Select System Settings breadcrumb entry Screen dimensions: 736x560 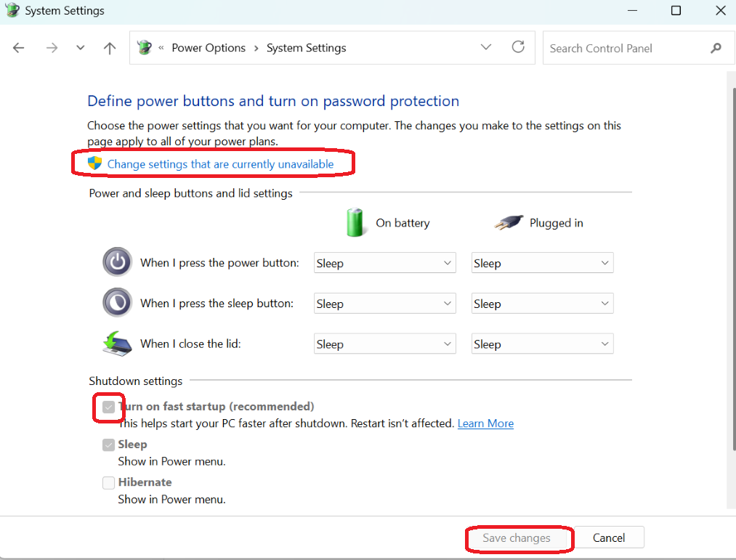(x=306, y=48)
